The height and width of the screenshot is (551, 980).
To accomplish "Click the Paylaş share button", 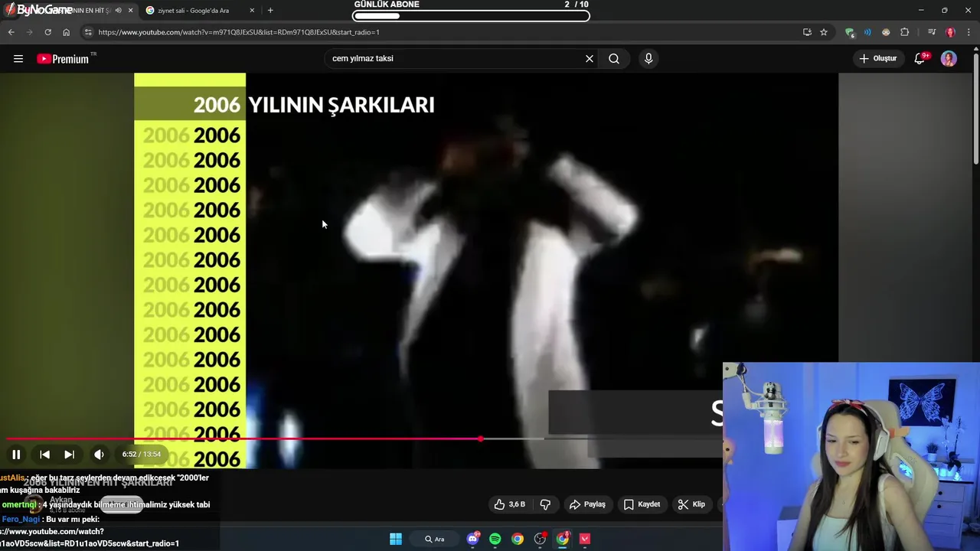I will [x=587, y=504].
